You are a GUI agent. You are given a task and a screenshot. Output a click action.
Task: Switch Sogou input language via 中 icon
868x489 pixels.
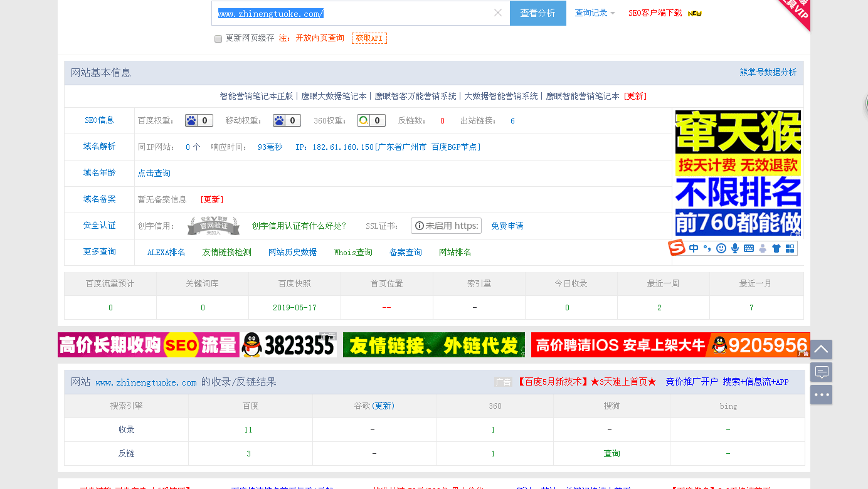[694, 248]
